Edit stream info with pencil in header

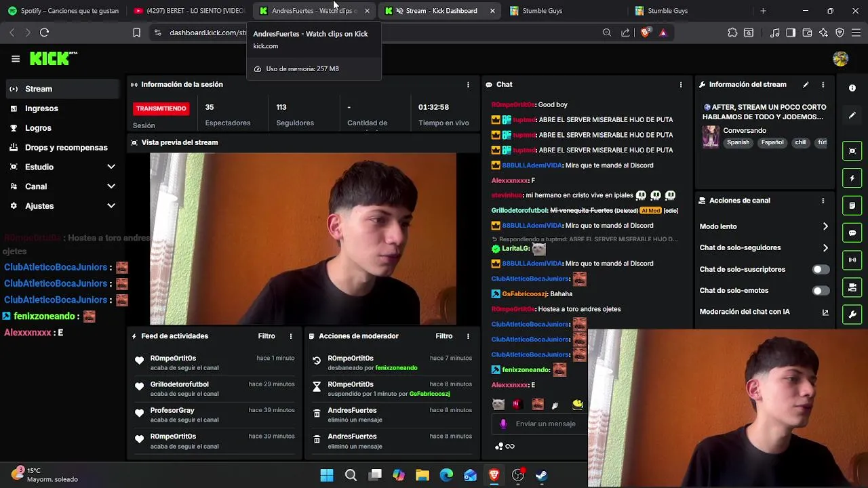point(806,85)
